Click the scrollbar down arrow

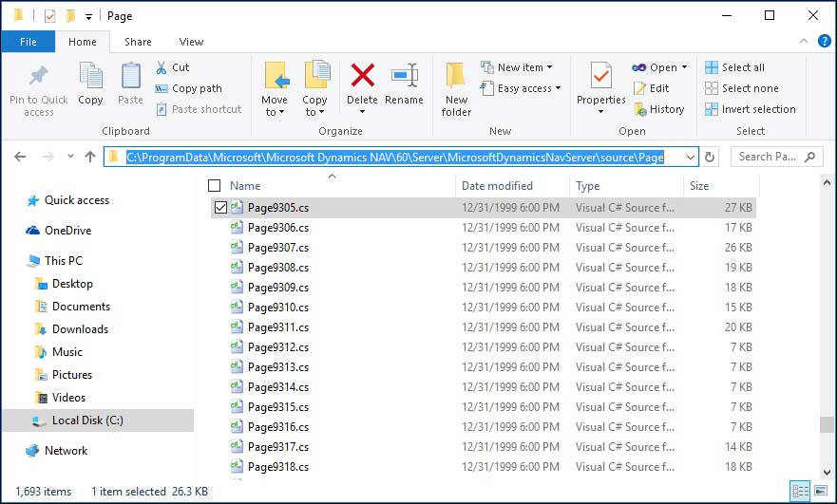pyautogui.click(x=827, y=472)
